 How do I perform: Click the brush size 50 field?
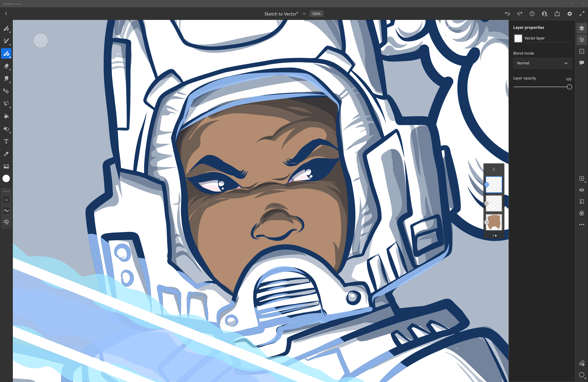click(6, 200)
